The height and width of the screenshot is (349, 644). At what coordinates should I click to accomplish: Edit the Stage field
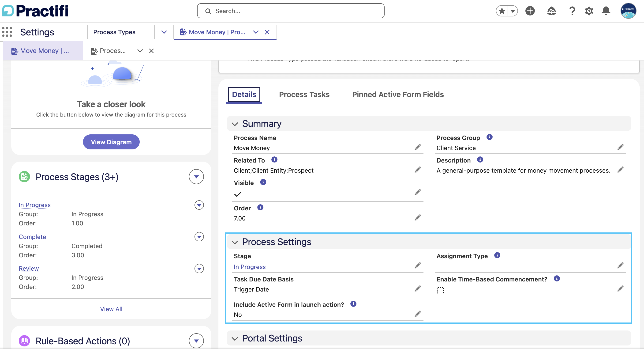coord(418,265)
